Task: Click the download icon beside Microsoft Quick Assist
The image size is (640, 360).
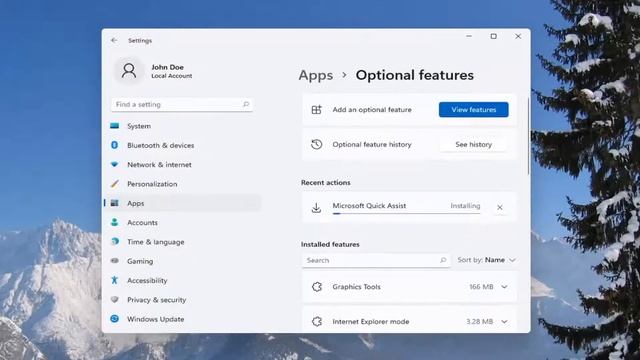Action: (x=316, y=208)
